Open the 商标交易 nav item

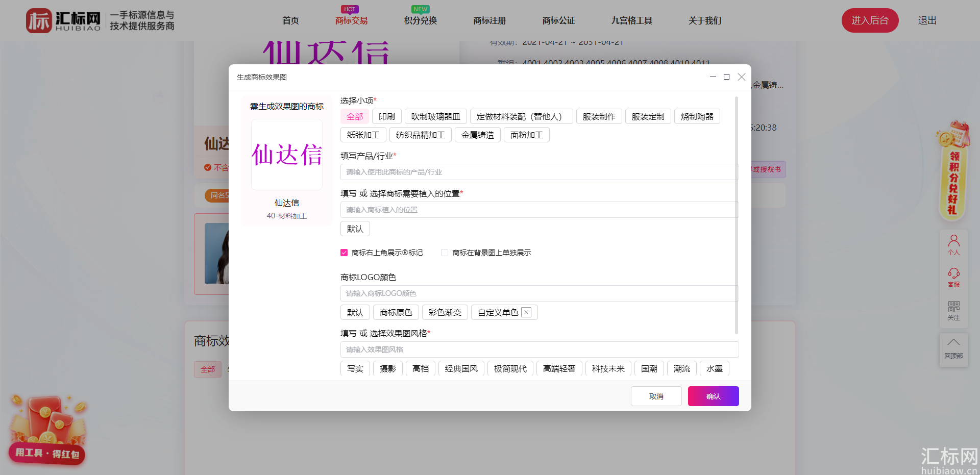[352, 20]
